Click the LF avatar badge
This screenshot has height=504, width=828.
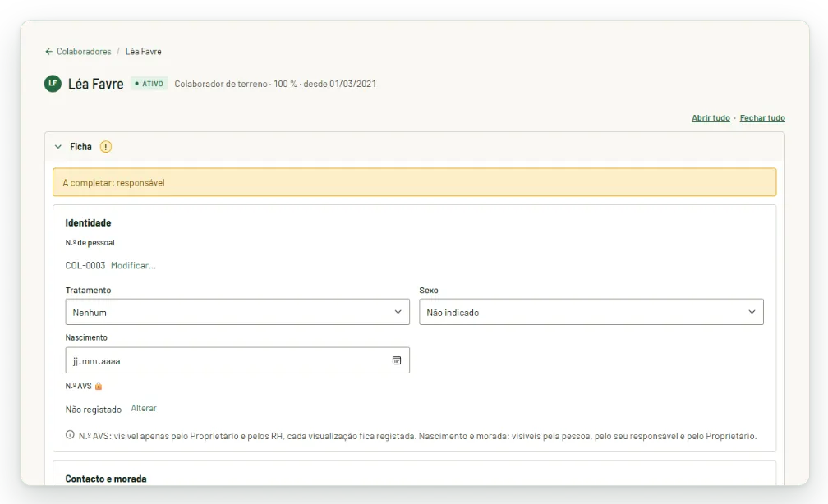pos(53,84)
